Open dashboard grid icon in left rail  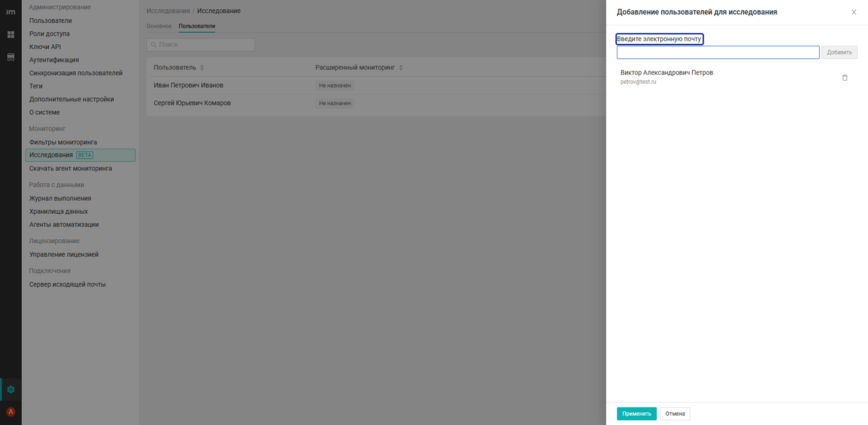[11, 34]
